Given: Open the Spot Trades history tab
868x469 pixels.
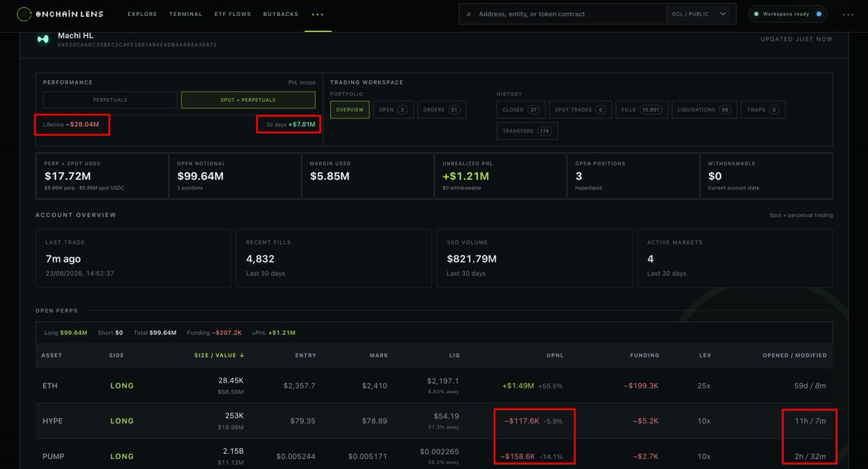Looking at the screenshot, I should 580,110.
